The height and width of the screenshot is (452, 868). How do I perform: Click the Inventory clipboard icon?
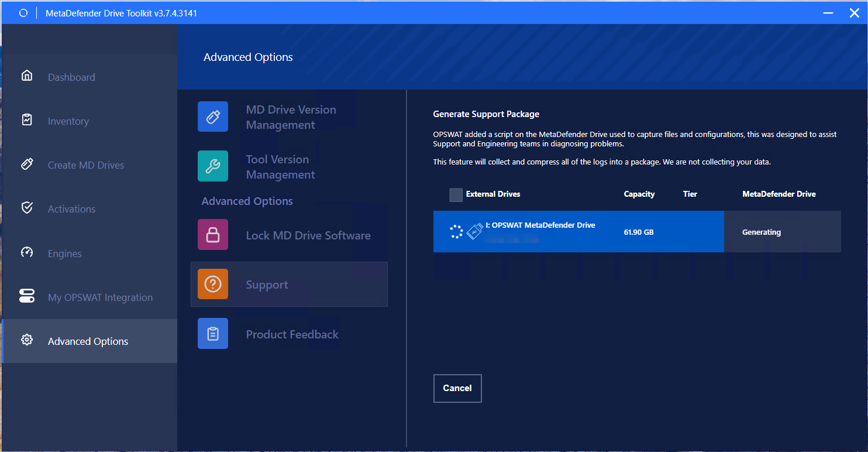click(26, 119)
